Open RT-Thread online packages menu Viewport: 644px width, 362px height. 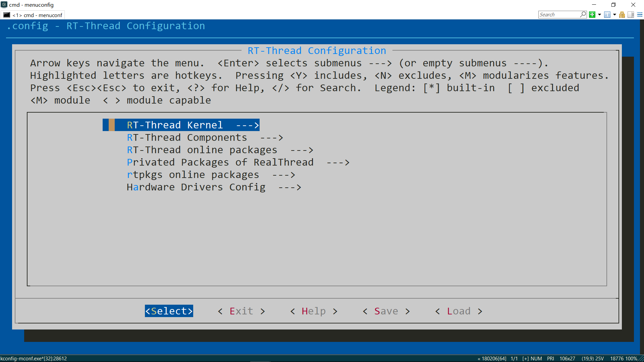point(220,150)
